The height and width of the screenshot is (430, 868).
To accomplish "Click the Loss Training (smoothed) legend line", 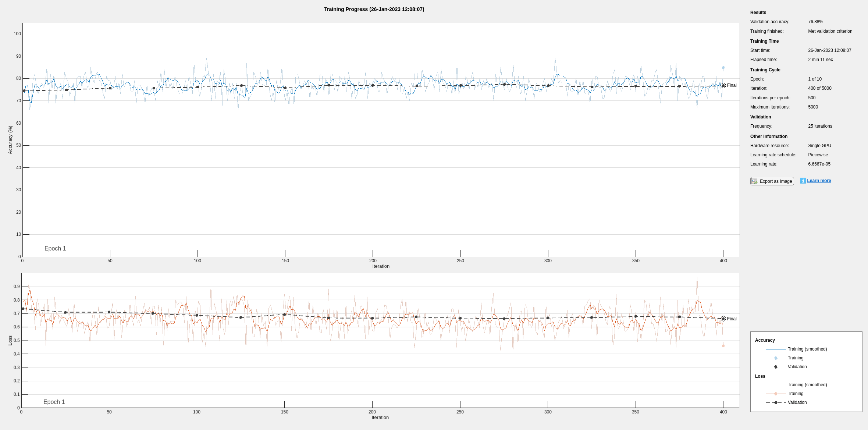I will [776, 385].
